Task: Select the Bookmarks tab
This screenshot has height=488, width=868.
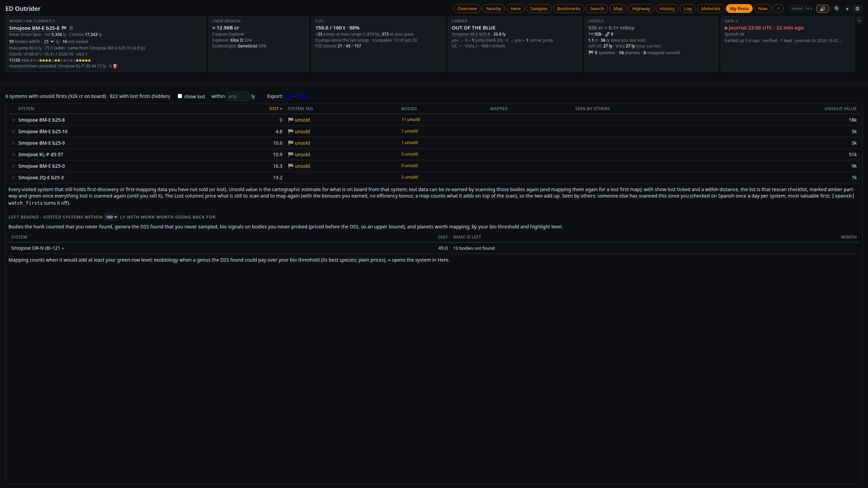Action: (569, 8)
